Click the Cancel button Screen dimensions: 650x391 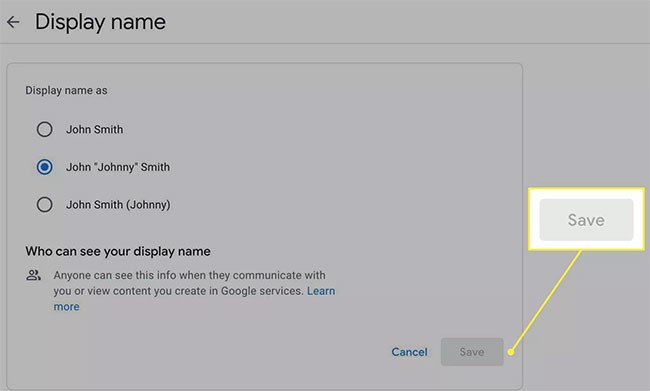point(409,352)
